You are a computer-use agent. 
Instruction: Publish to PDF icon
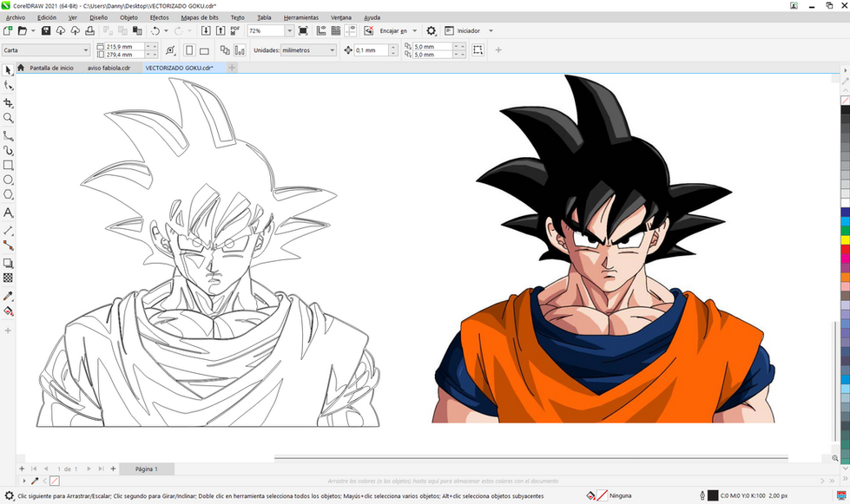[x=234, y=31]
